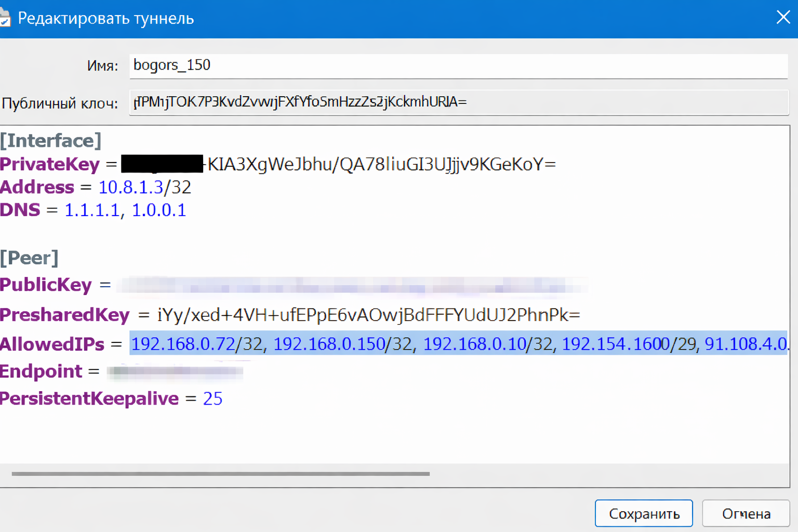Click the PresharedKey key name
798x532 pixels.
[x=64, y=315]
